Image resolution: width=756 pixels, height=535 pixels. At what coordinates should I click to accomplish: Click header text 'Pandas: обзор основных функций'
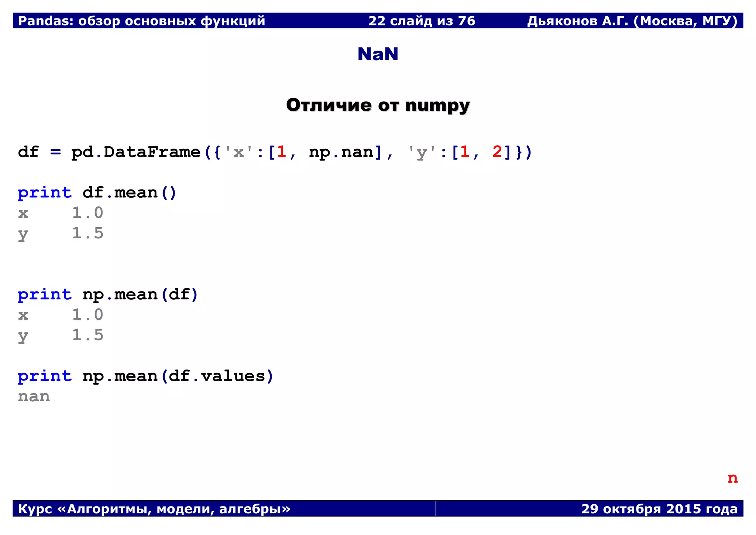point(142,21)
